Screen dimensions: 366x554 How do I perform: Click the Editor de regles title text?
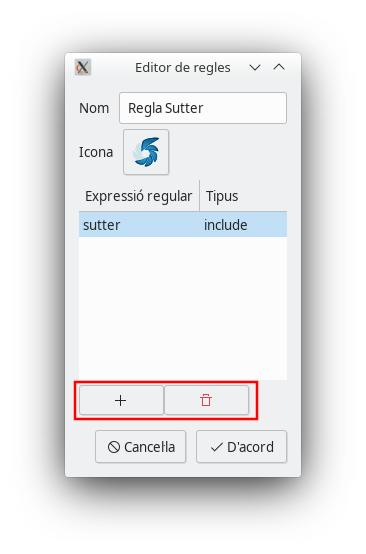point(183,67)
